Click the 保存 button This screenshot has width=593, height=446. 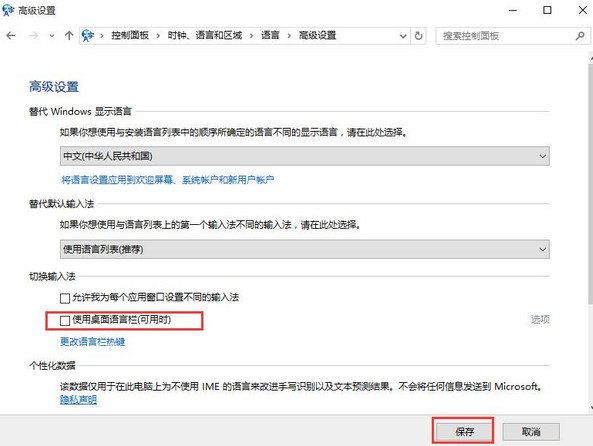point(464,431)
